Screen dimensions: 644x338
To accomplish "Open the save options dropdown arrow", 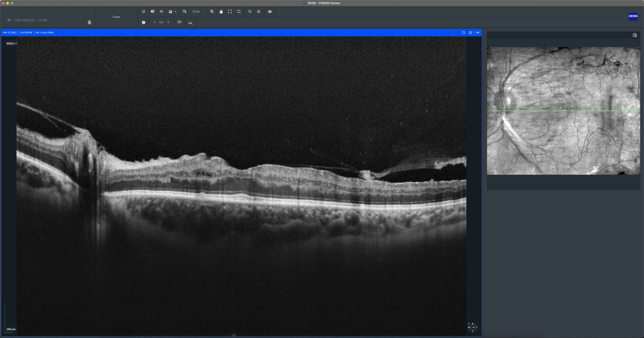I will pyautogui.click(x=176, y=12).
